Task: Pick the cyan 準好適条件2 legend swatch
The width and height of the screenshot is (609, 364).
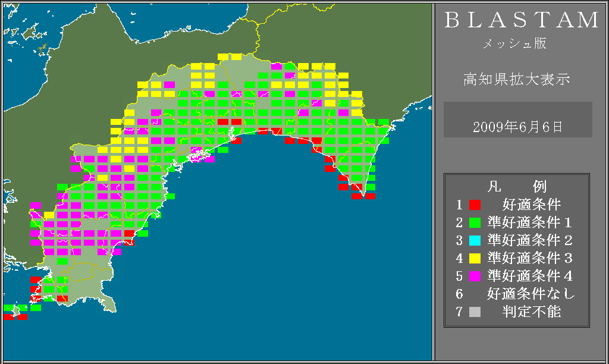Action: 475,241
